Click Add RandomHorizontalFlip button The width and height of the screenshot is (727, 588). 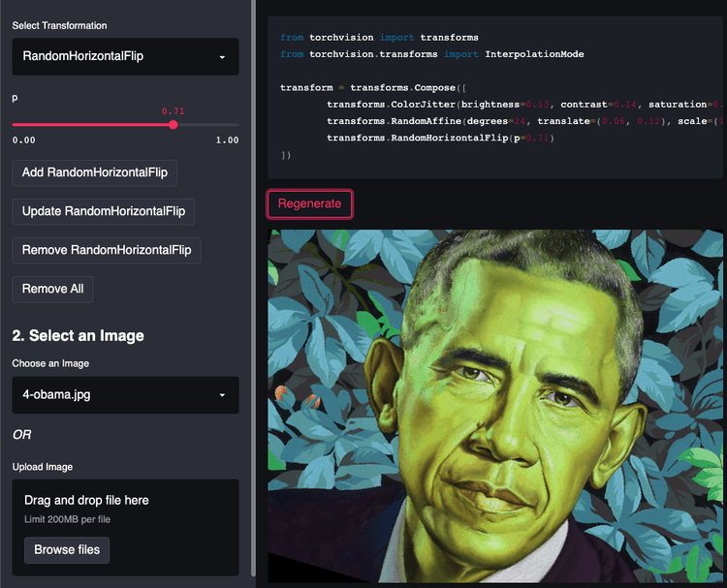coord(95,172)
